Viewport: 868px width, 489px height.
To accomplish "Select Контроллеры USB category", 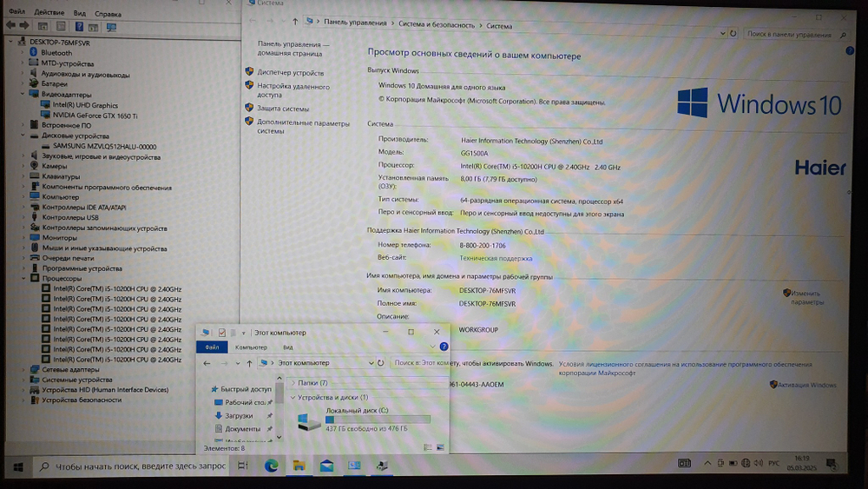I will coord(70,217).
